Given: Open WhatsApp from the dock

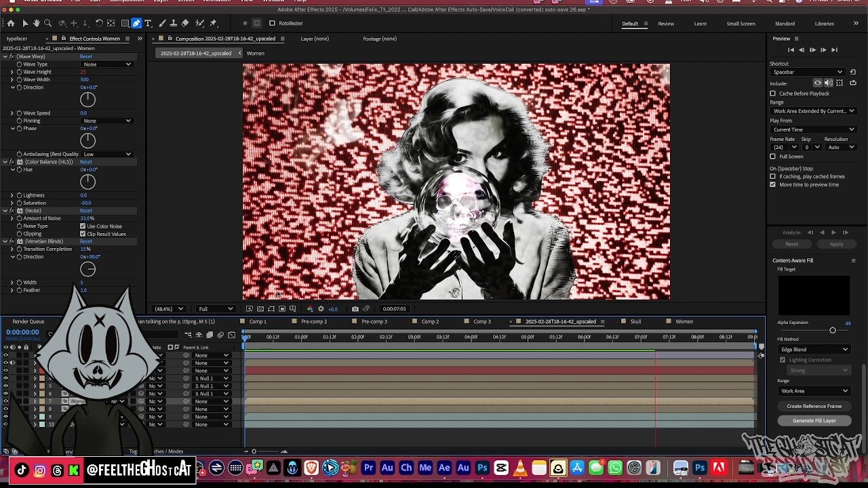Looking at the screenshot, I should (615, 468).
